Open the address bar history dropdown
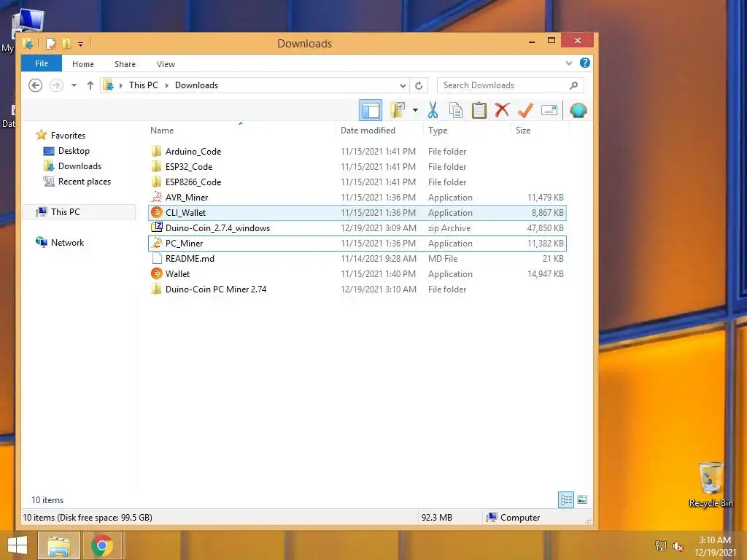Screen dimensions: 747x560 (x=403, y=86)
